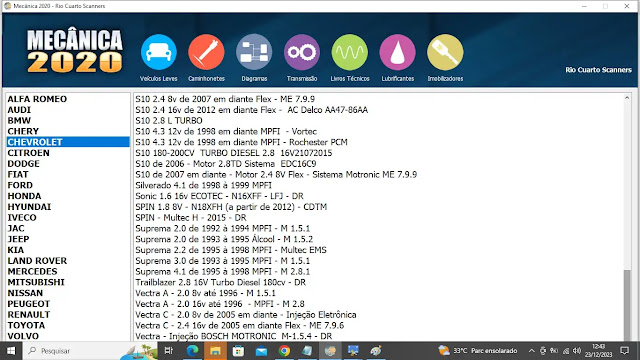Select RENAULT in brand list
This screenshot has width=640, height=360.
tap(68, 315)
